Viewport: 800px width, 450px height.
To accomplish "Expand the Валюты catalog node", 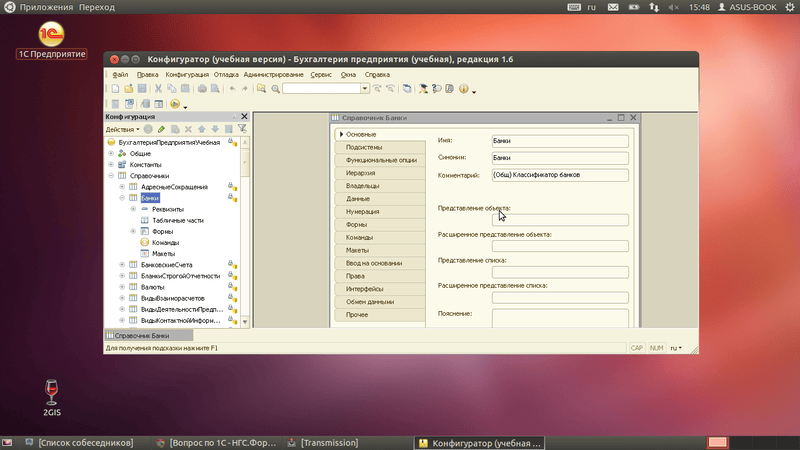I will point(121,287).
